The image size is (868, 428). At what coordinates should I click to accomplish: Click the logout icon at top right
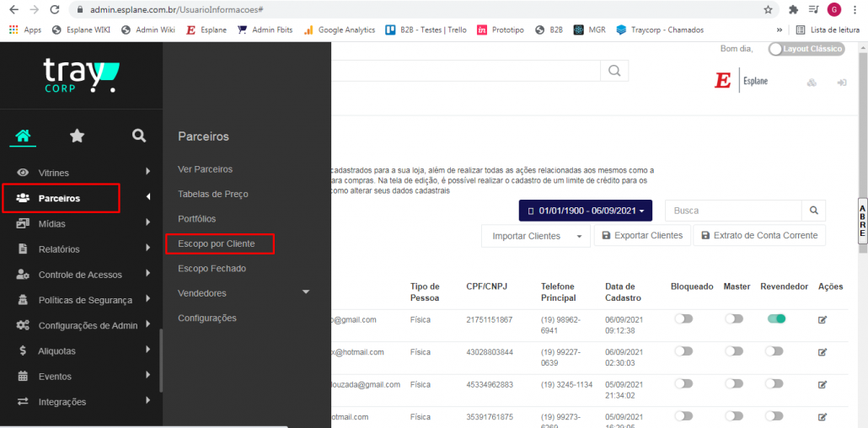(x=841, y=83)
